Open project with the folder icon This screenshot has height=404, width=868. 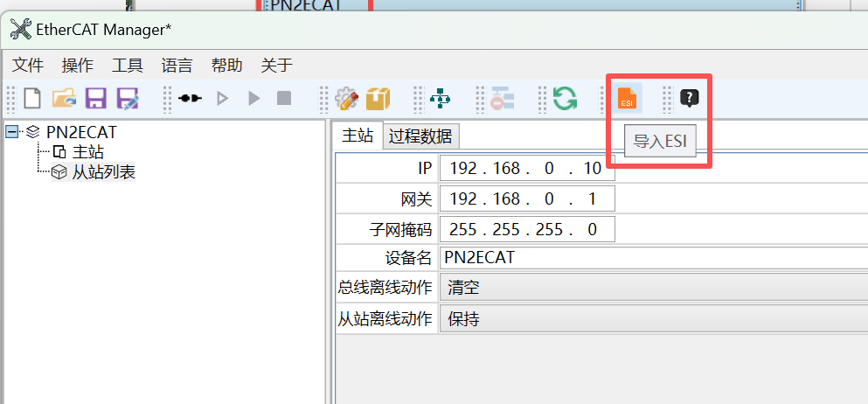(x=64, y=99)
